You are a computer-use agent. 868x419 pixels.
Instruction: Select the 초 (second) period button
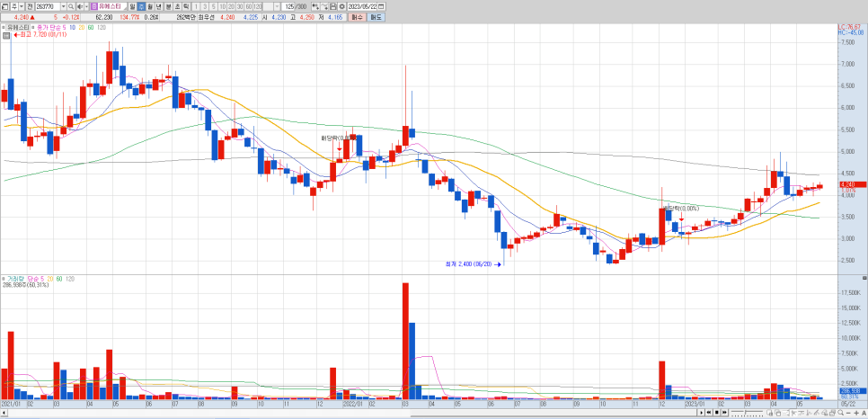click(177, 6)
